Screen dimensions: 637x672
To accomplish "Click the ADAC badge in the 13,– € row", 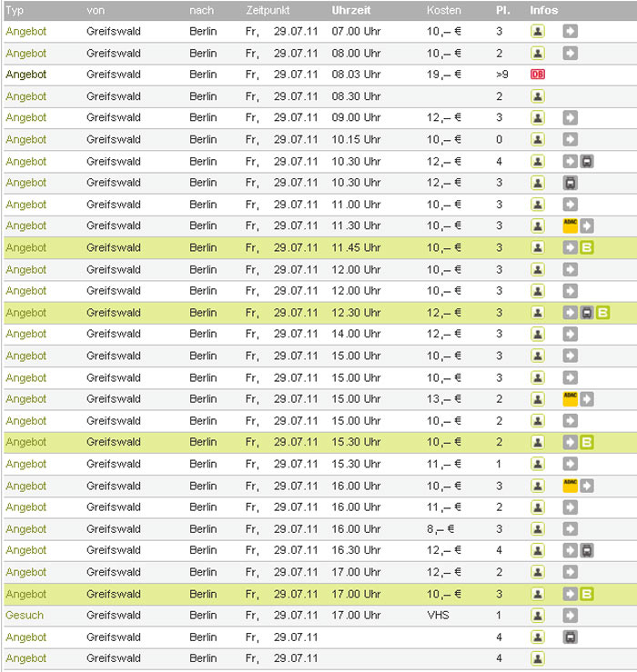I will pyautogui.click(x=570, y=398).
